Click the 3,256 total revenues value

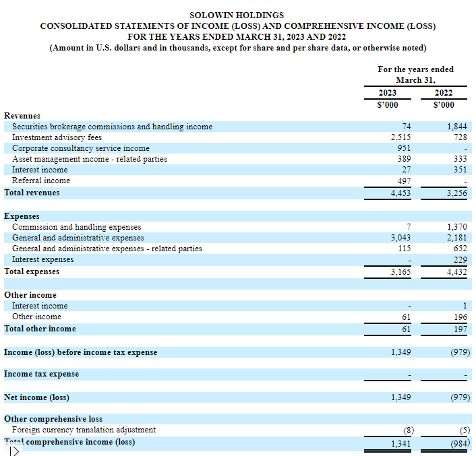click(x=457, y=193)
